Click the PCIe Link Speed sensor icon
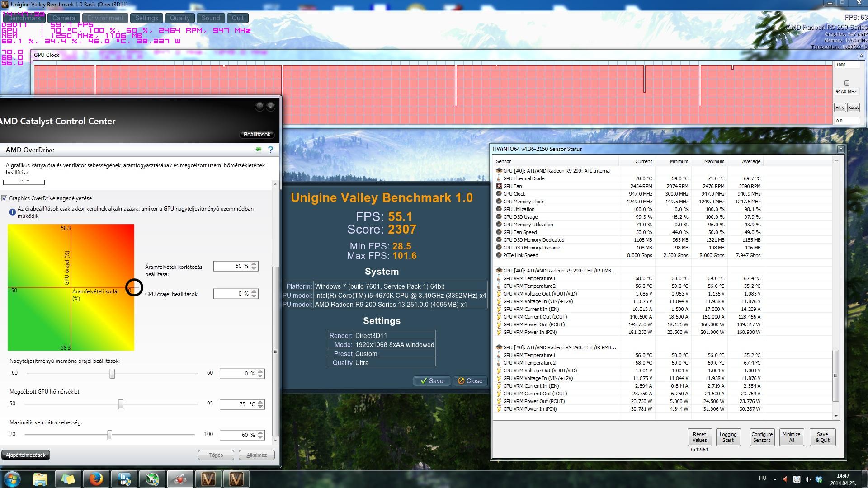The width and height of the screenshot is (868, 488). tap(499, 255)
